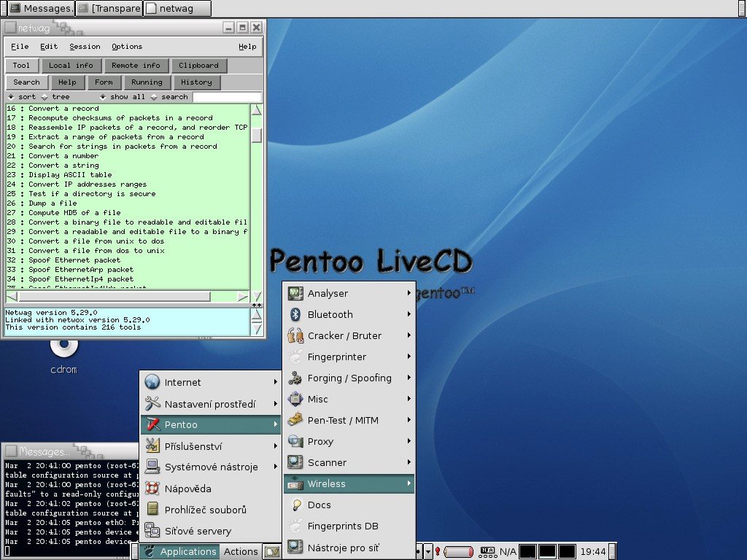This screenshot has height=560, width=747.
Task: Switch to the Remote info tab
Action: [x=136, y=65]
